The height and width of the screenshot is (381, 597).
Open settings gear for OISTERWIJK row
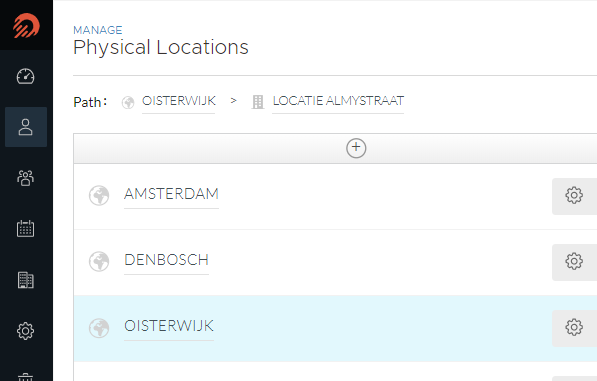pos(574,328)
